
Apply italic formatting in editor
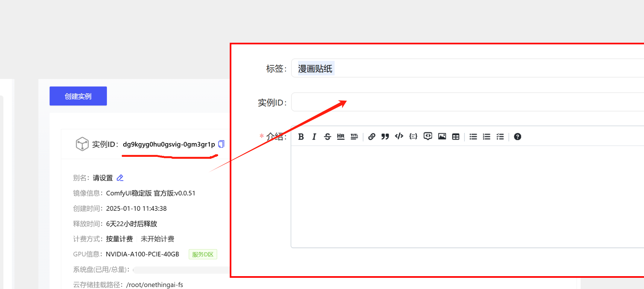[x=314, y=137]
